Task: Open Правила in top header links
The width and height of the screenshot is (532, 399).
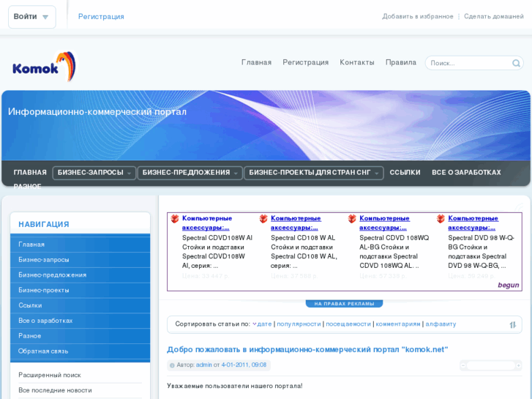Action: 401,62
